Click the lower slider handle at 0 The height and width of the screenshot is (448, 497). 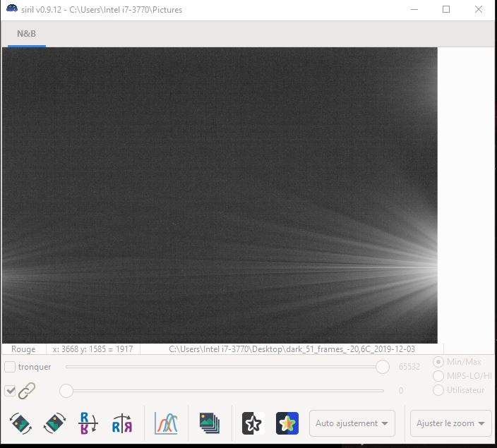[x=66, y=391]
